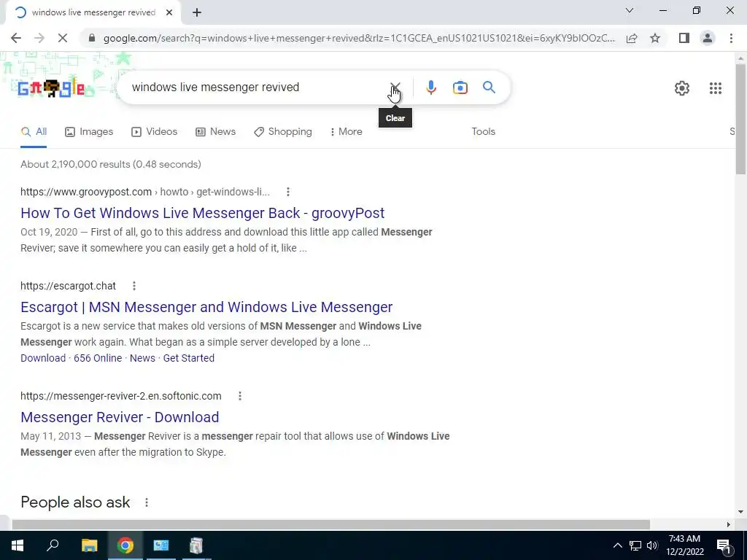Open a new browser tab

pyautogui.click(x=197, y=13)
